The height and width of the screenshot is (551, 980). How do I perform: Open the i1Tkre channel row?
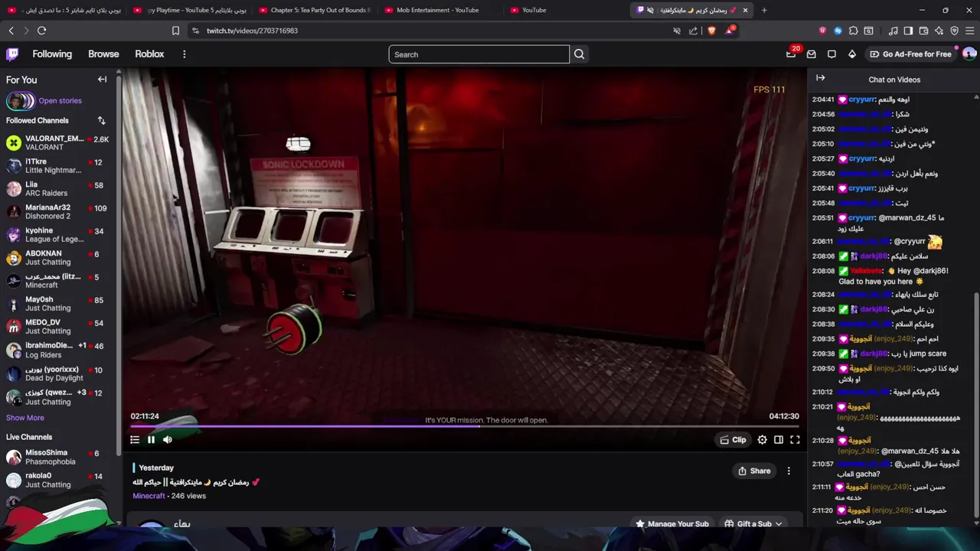click(58, 166)
